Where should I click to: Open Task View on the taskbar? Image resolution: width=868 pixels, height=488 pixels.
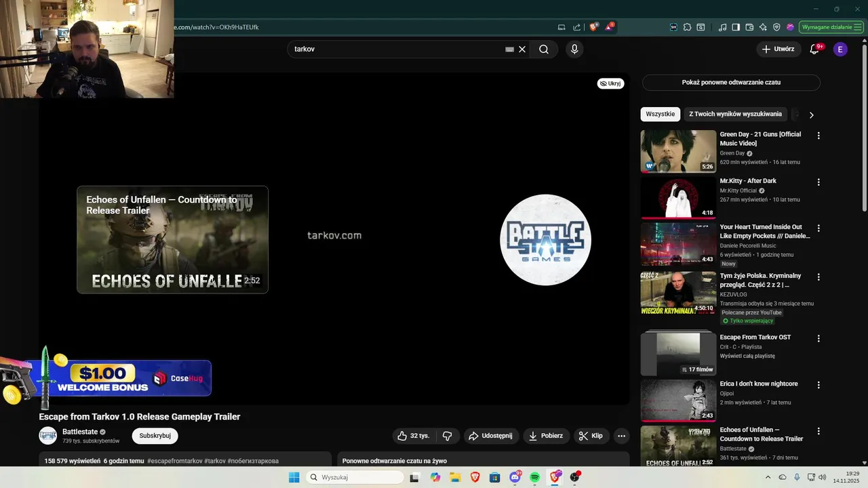414,477
